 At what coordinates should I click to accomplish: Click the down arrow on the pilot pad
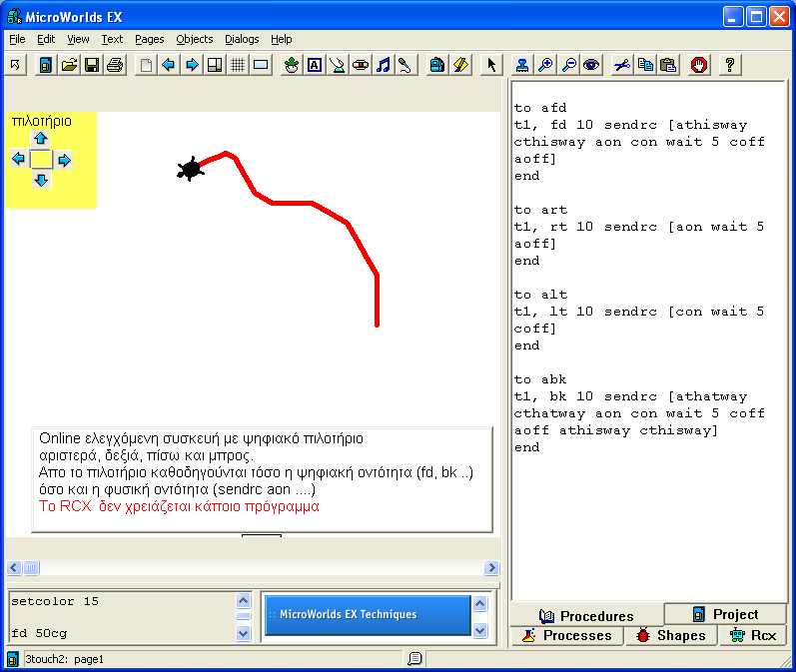point(41,180)
